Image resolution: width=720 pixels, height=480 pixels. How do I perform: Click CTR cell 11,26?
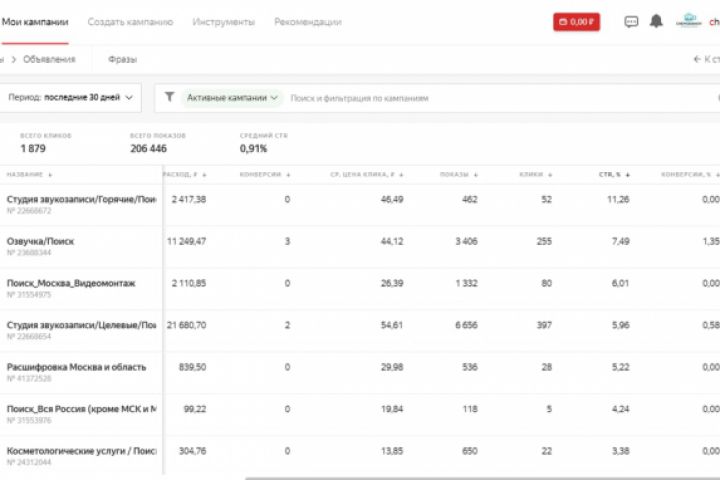(618, 199)
